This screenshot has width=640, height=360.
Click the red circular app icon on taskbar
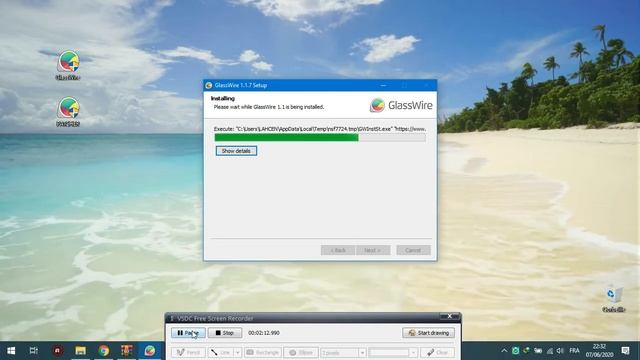pos(58,351)
